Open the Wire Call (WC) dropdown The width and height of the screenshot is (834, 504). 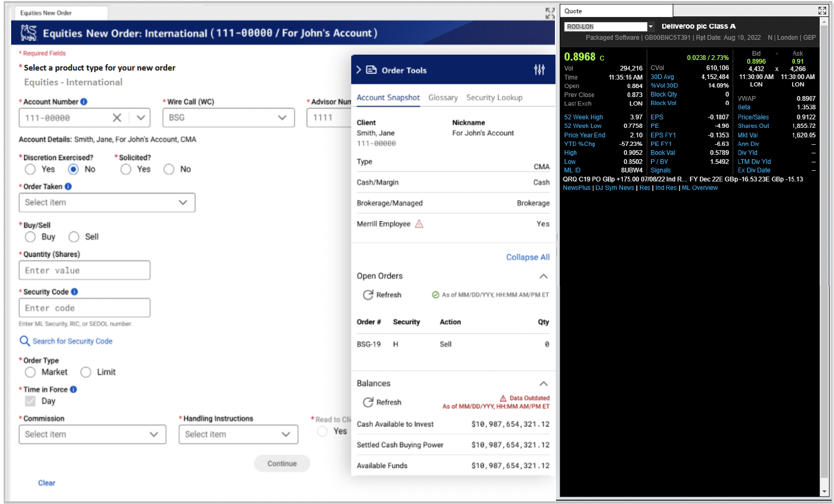coord(229,118)
